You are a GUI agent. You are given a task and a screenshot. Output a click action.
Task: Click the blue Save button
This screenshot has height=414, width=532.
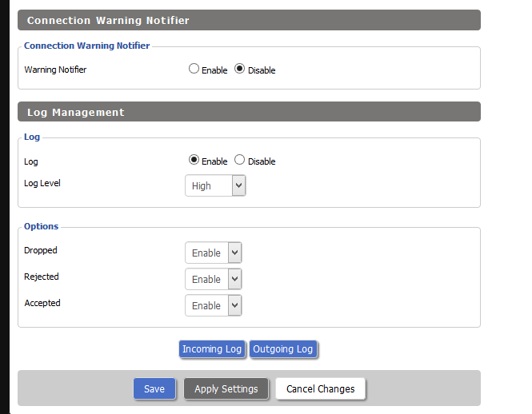pyautogui.click(x=154, y=388)
